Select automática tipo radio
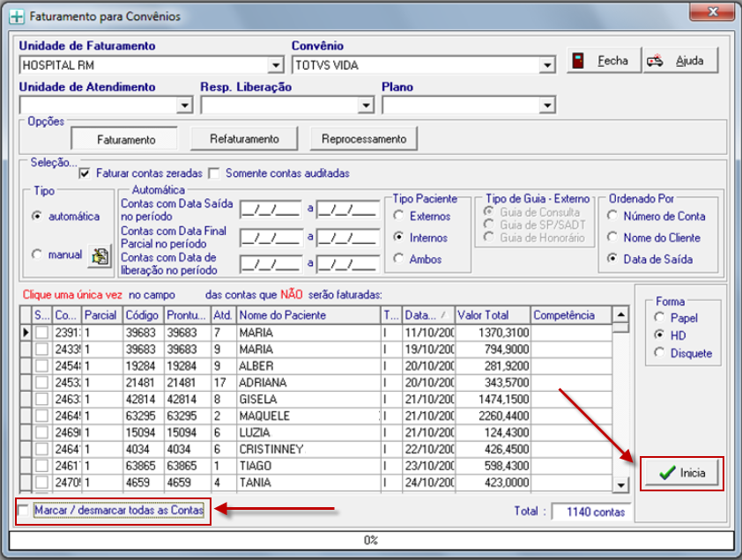Viewport: 742px width, 560px height. pyautogui.click(x=36, y=216)
